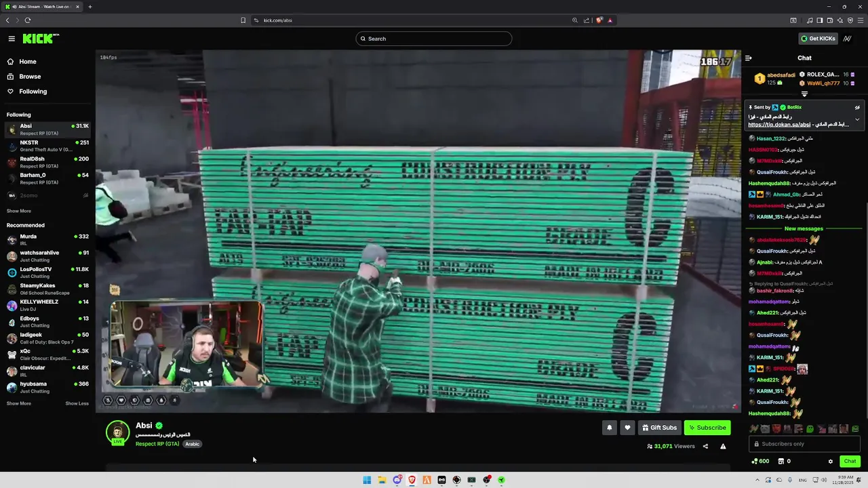Open offline channel 2somo
The image size is (868, 488).
(x=47, y=195)
